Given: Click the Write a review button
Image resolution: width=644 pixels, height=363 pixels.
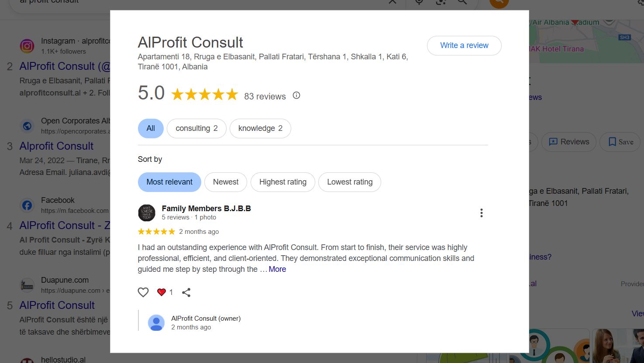Looking at the screenshot, I should (464, 45).
